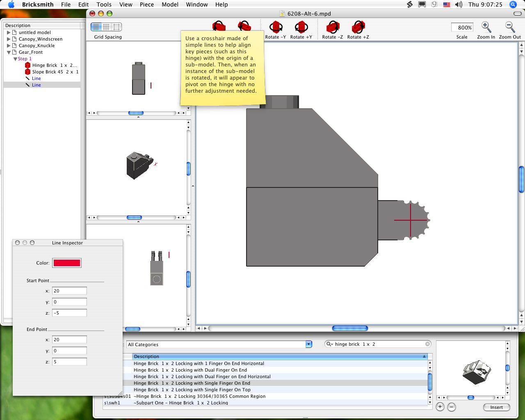Image resolution: width=525 pixels, height=420 pixels.
Task: Open the red Color well in Line Inspector
Action: click(67, 263)
